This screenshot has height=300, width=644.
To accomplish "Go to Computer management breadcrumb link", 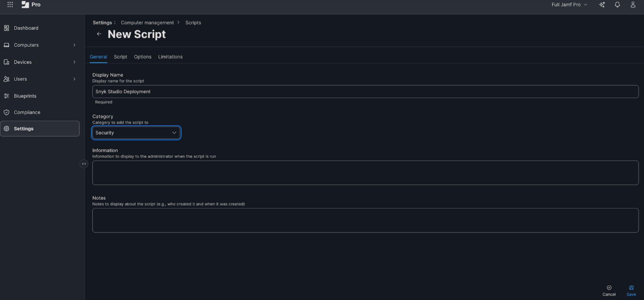I will [x=147, y=23].
